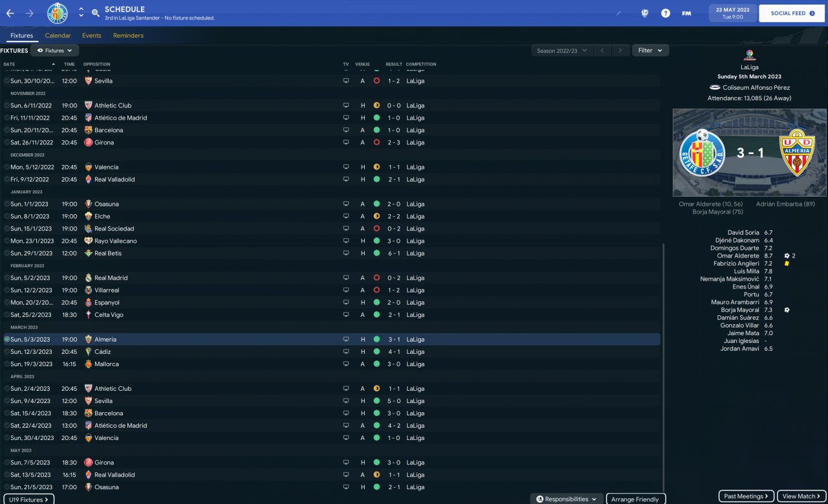Click the manager head icon in header
828x504 pixels.
(645, 13)
